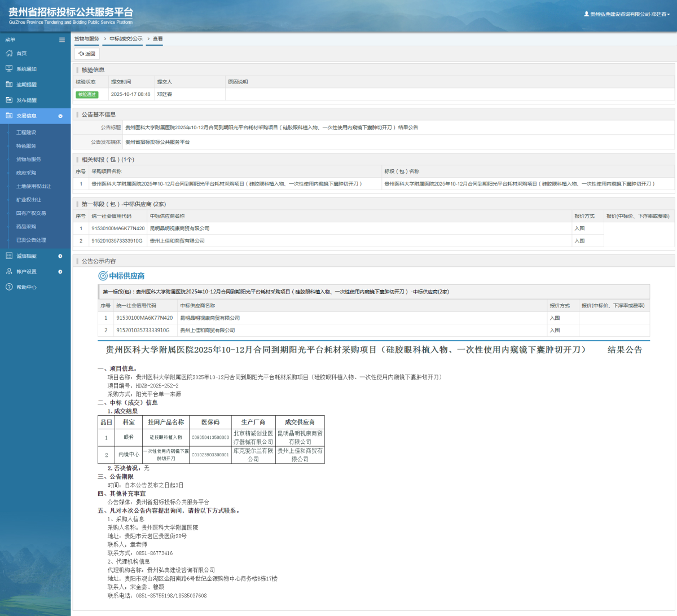Select 工程建设 in the sidebar submenu
The image size is (677, 616).
click(26, 133)
